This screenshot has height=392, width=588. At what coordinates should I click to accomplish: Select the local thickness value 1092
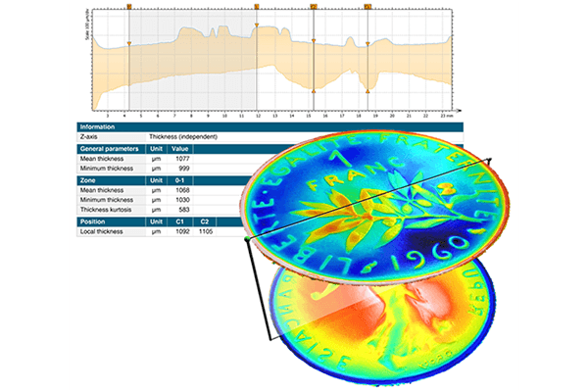coord(182,231)
